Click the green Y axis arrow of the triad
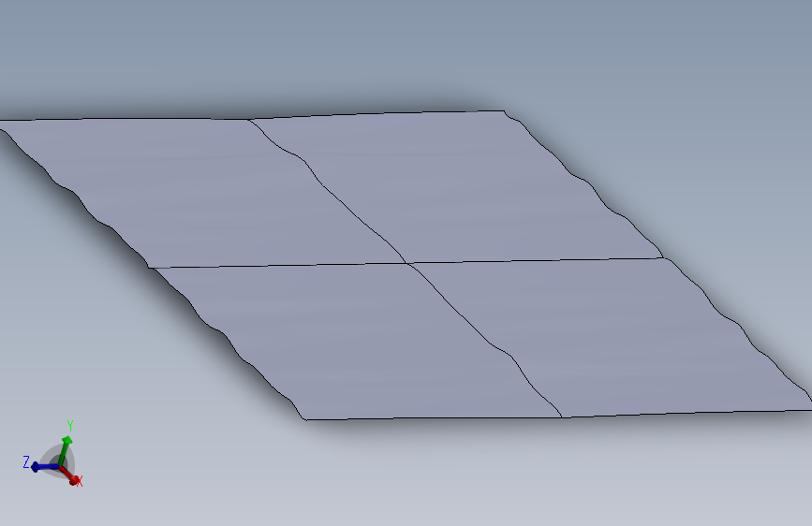 (x=65, y=451)
